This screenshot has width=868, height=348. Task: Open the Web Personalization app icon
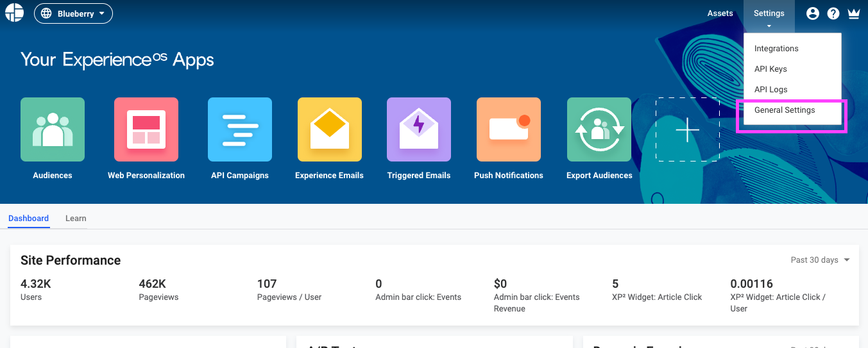(x=146, y=129)
